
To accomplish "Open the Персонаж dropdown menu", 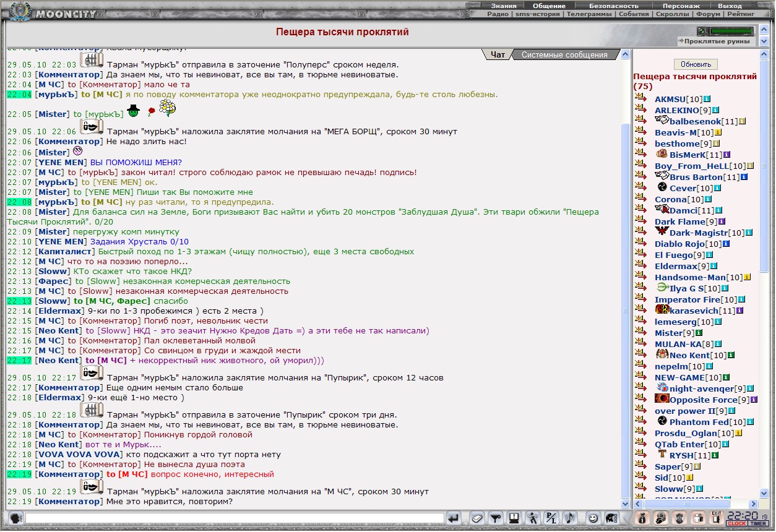I will click(681, 6).
